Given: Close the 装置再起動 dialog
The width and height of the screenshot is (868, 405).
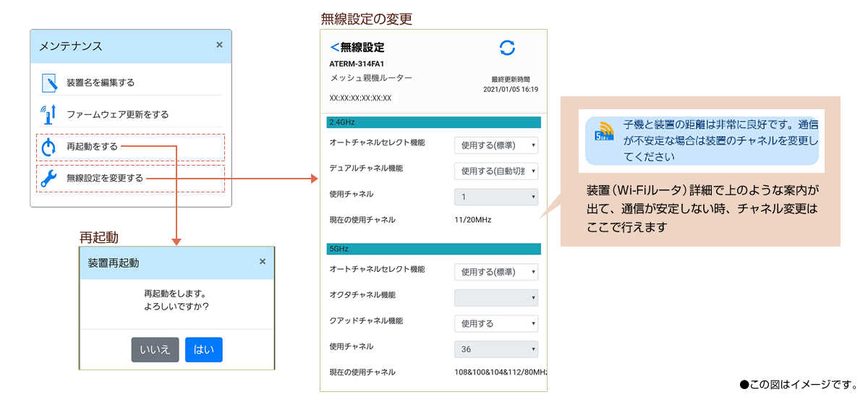Looking at the screenshot, I should tap(262, 262).
